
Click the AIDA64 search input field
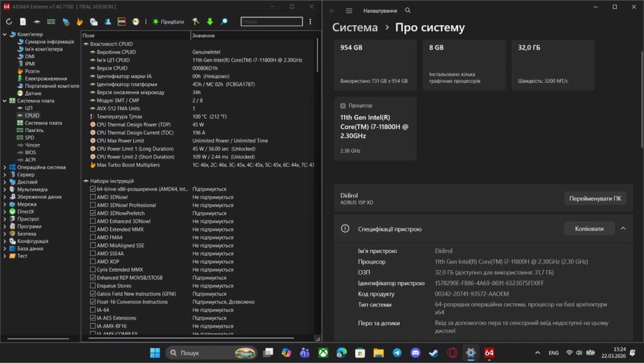(272, 21)
